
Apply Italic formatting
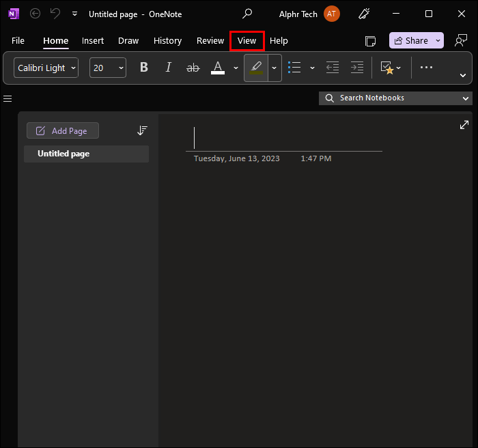[169, 67]
